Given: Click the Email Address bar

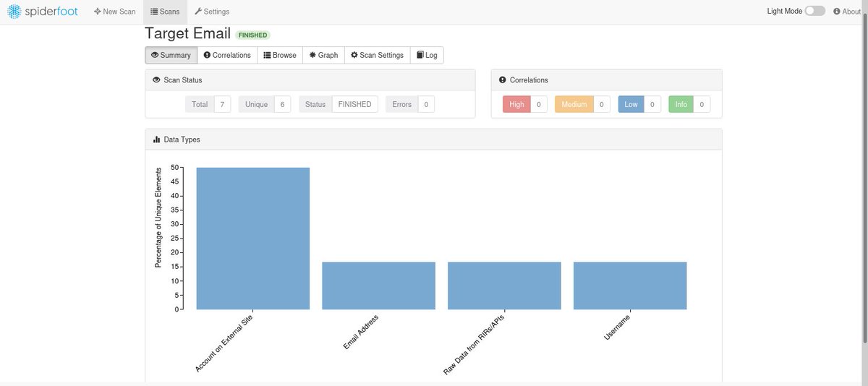Looking at the screenshot, I should coord(379,286).
